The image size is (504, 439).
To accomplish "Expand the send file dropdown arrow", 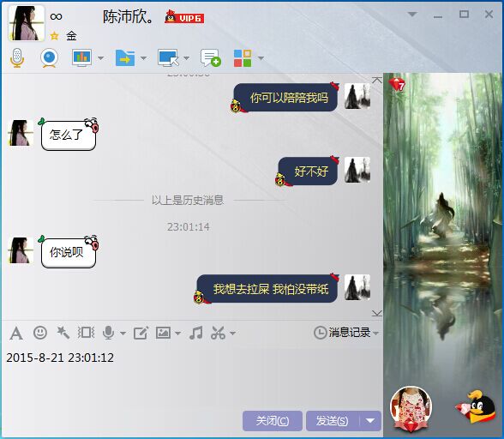I will point(143,58).
